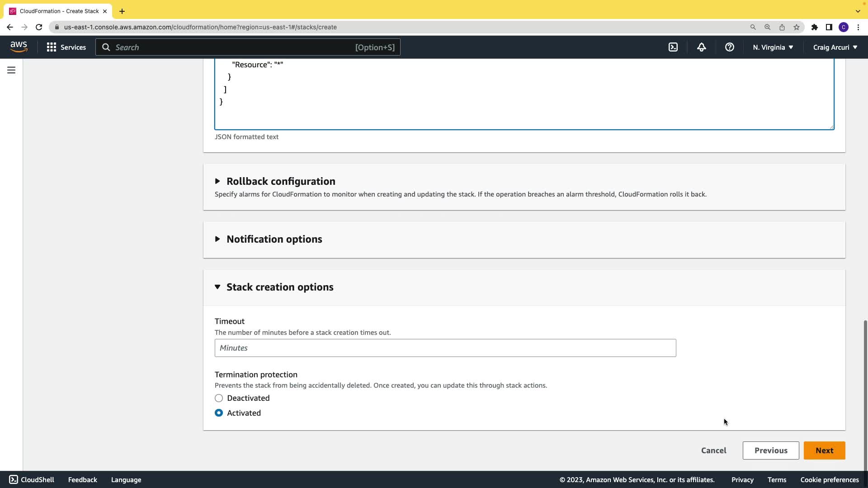
Task: Reload the page in the browser
Action: point(39,27)
